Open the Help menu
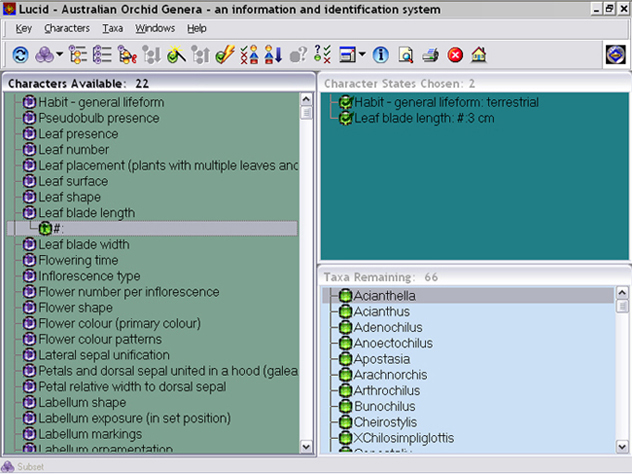Viewport: 632px width, 474px height. pyautogui.click(x=197, y=28)
